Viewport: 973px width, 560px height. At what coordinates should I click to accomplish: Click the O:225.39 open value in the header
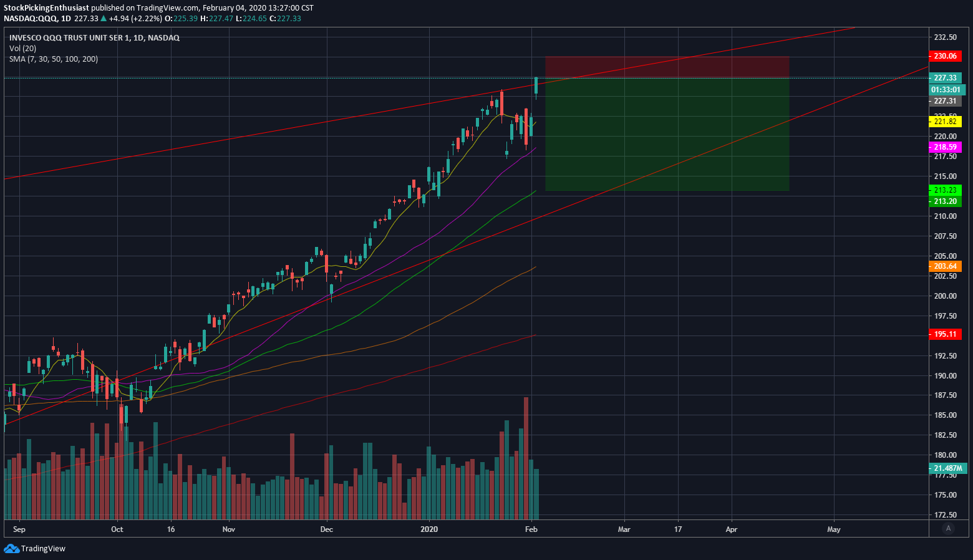[x=181, y=19]
